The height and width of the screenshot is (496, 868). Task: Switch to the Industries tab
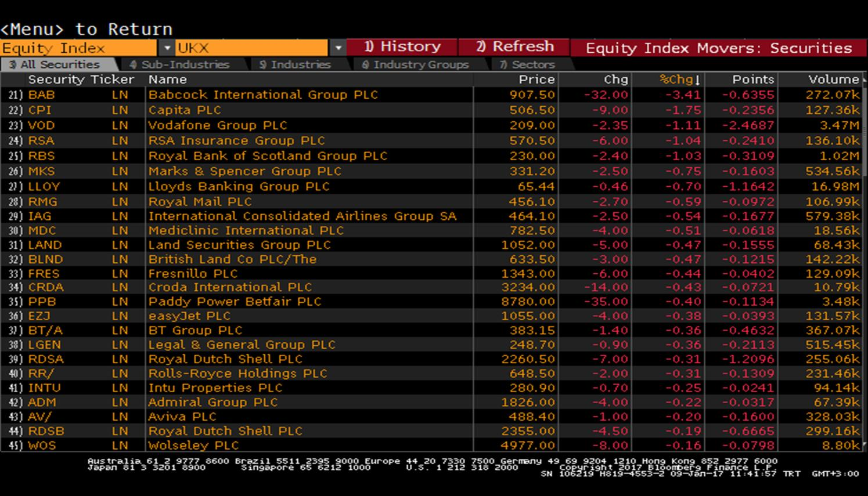point(295,64)
